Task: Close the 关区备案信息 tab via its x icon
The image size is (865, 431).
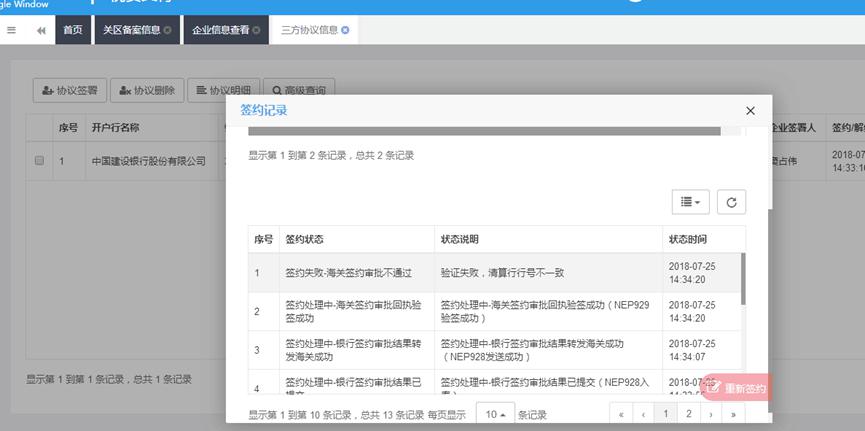Action: coord(167,30)
